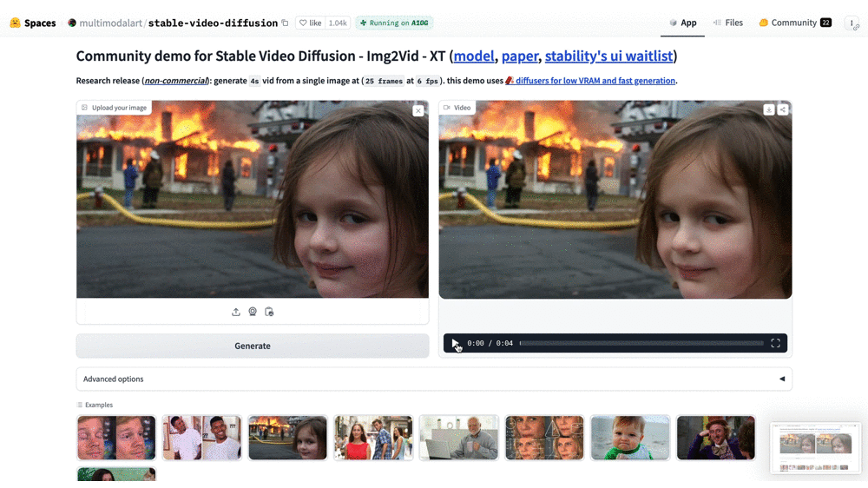
Task: Click the upload file icon below the image
Action: pyautogui.click(x=236, y=312)
